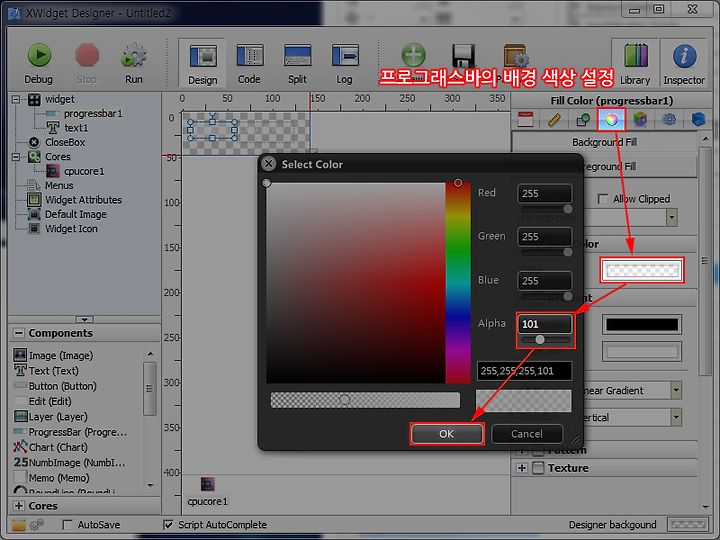Open Widget Attributes tree item
This screenshot has width=720, height=540.
tap(83, 200)
